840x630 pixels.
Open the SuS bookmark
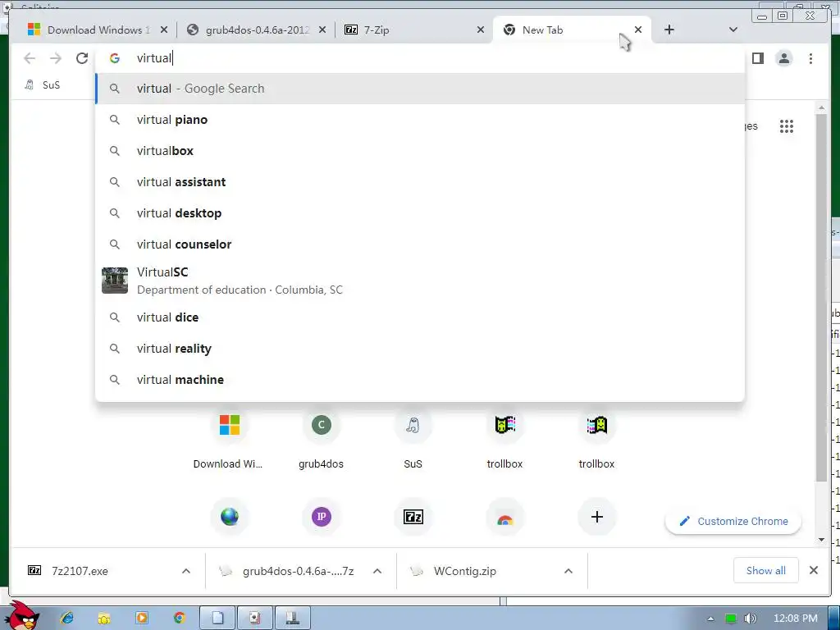click(x=43, y=84)
